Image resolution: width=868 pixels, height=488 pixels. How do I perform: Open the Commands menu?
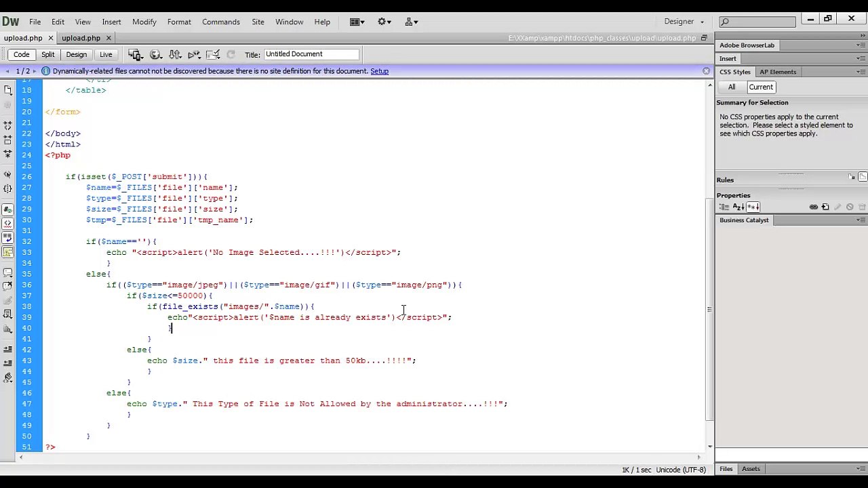coord(221,22)
